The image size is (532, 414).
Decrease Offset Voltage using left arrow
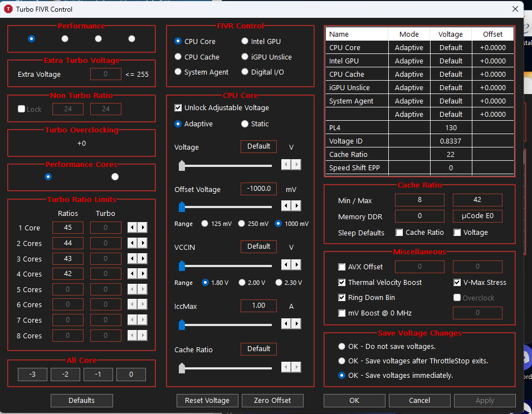[286, 206]
